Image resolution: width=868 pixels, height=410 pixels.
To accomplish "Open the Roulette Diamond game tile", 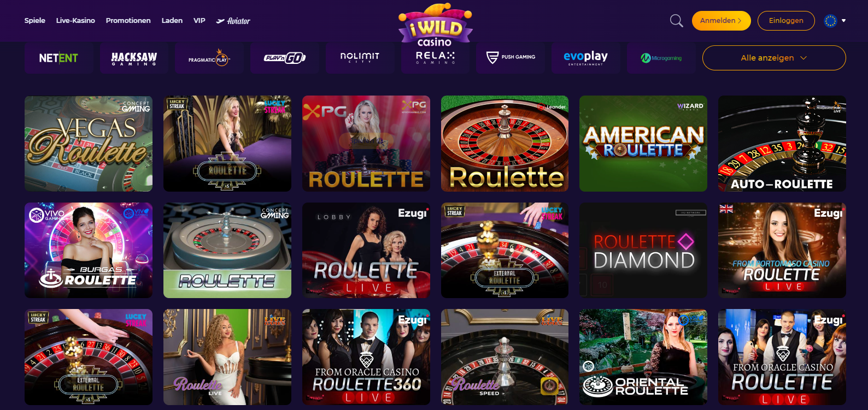I will 643,251.
